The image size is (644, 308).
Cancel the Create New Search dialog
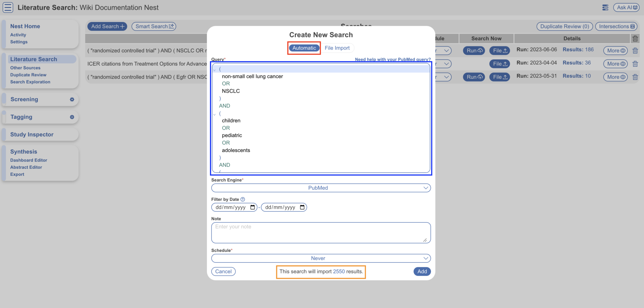[223, 271]
